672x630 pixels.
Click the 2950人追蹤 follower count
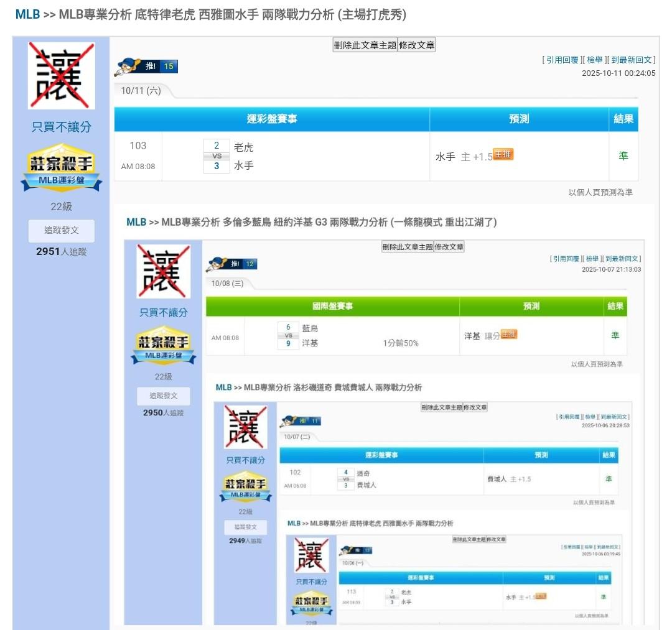tap(163, 413)
